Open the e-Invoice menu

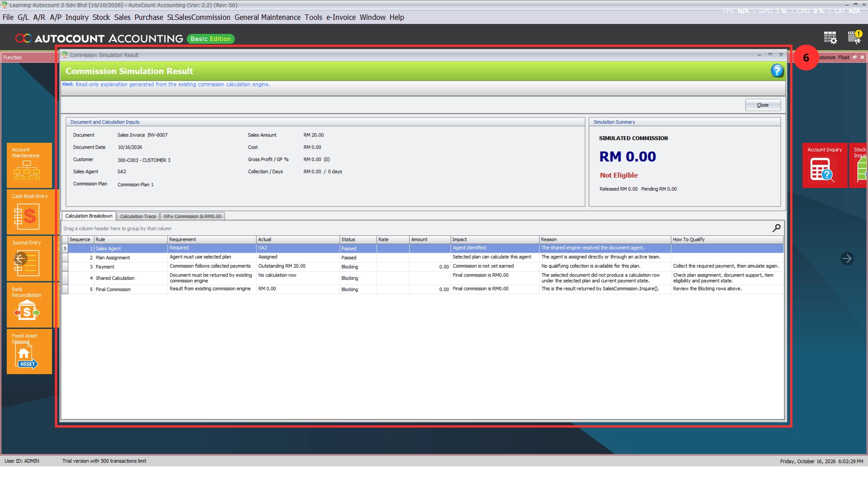[341, 17]
